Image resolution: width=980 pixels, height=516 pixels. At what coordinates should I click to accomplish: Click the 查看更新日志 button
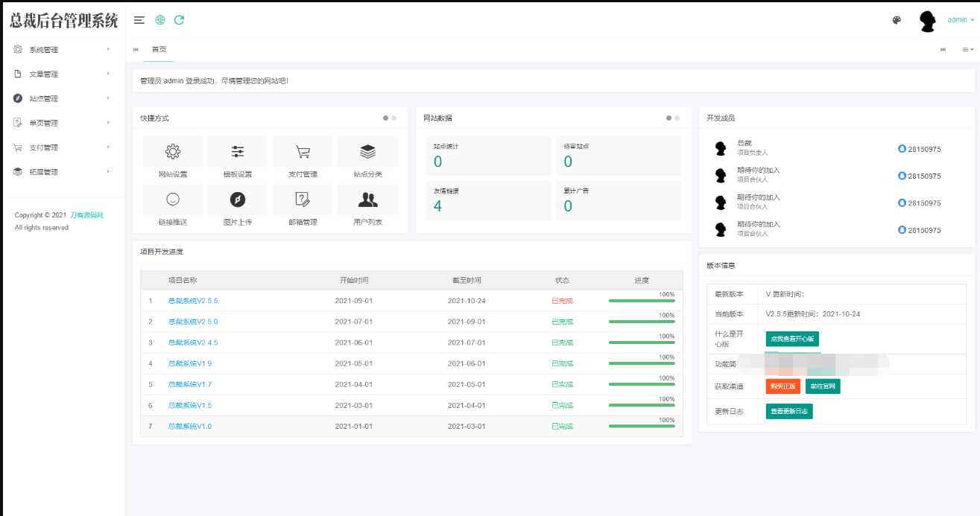click(x=789, y=411)
